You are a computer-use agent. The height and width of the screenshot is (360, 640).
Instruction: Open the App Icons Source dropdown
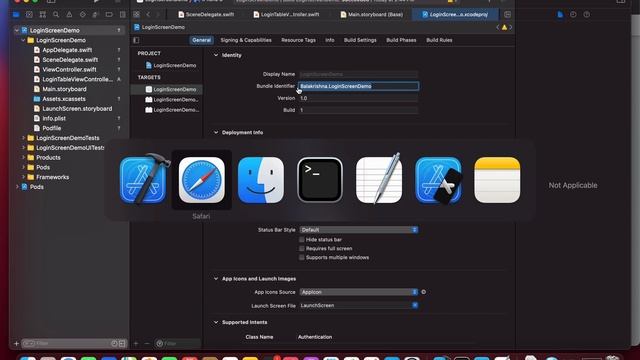358,292
